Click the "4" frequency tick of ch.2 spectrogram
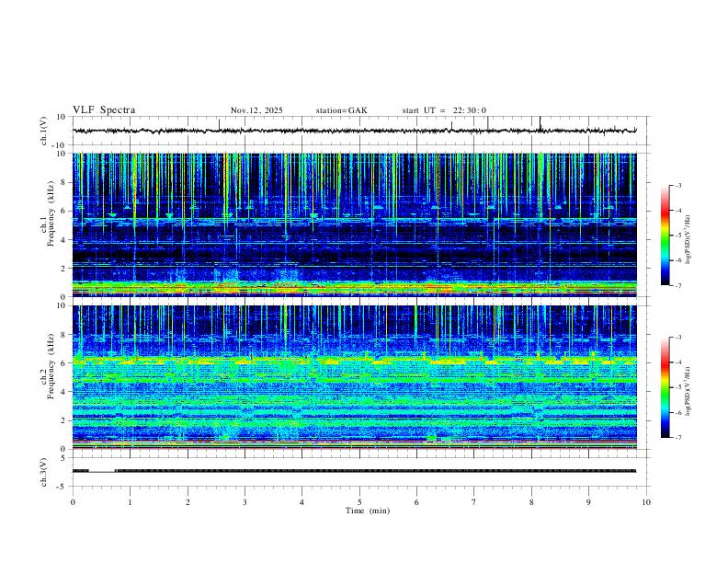This screenshot has height=563, width=728. [64, 392]
